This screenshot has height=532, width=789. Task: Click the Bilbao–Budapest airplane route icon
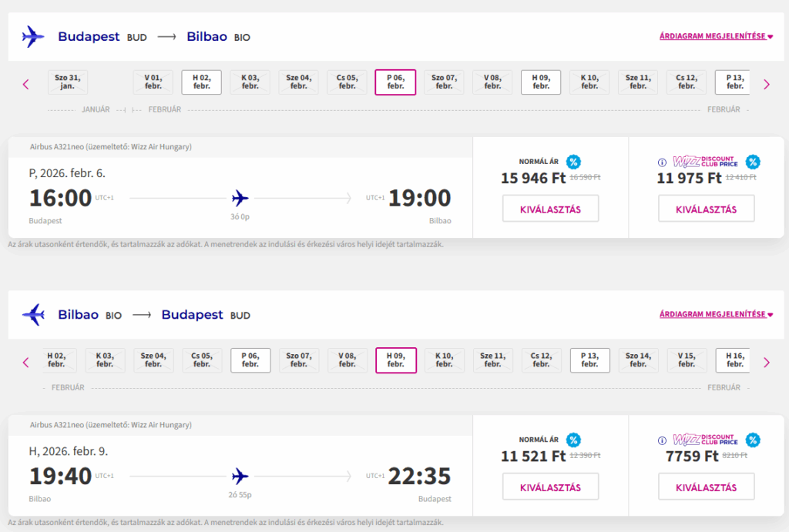[x=33, y=314]
